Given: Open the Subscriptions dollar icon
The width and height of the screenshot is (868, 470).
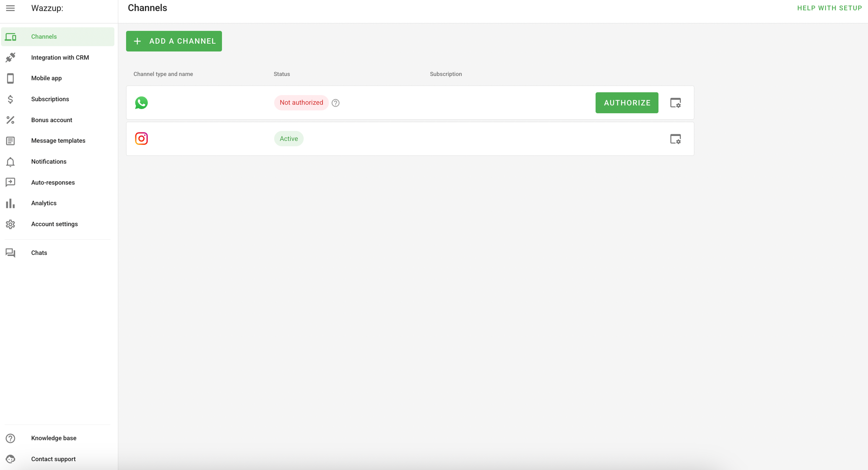Looking at the screenshot, I should pyautogui.click(x=11, y=99).
